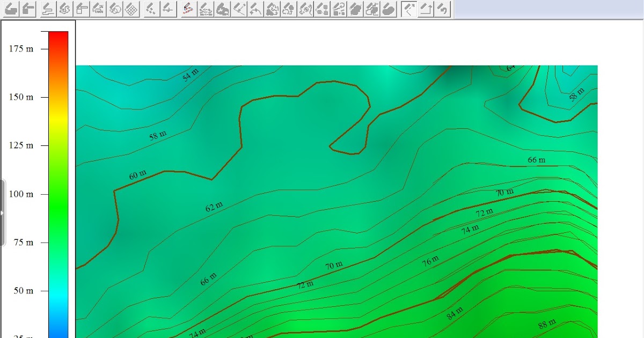Pick the pencil tool with overlapping circles
Image resolution: width=644 pixels, height=338 pixels.
114,9
